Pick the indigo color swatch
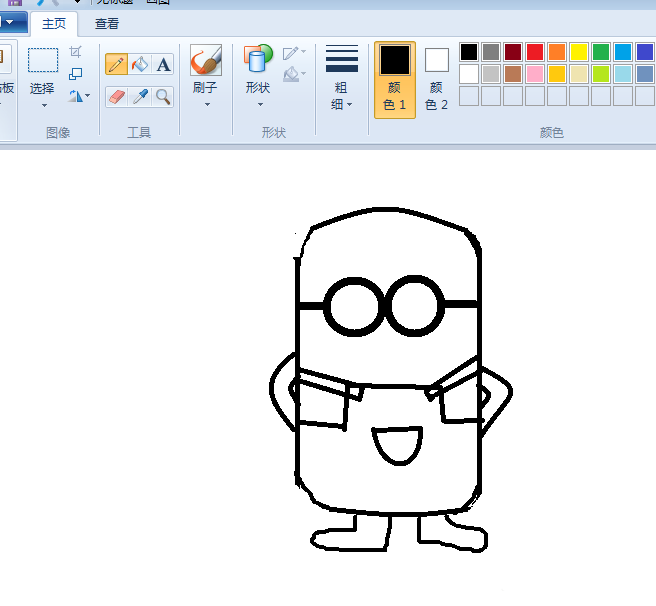 coord(645,52)
